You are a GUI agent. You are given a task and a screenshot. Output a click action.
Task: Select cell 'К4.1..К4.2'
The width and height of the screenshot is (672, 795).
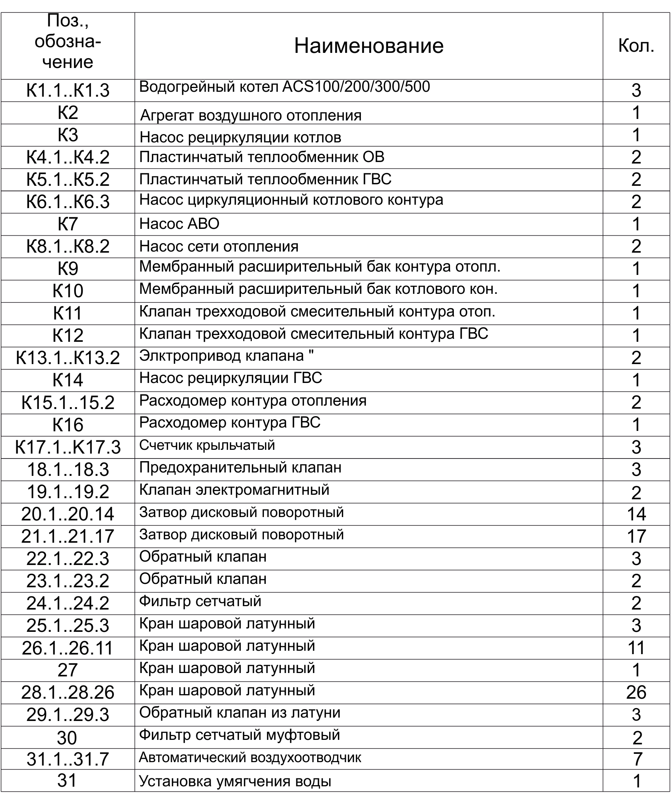pyautogui.click(x=68, y=157)
